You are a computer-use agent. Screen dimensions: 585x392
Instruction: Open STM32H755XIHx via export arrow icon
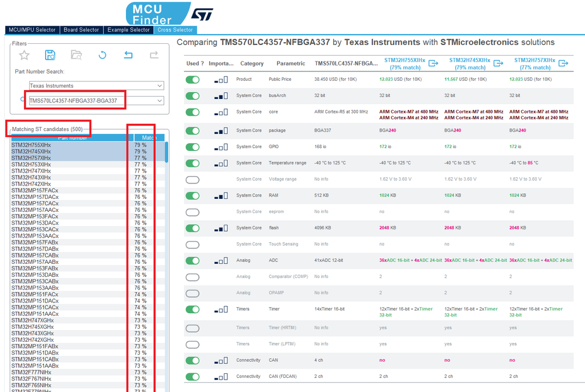coord(433,63)
